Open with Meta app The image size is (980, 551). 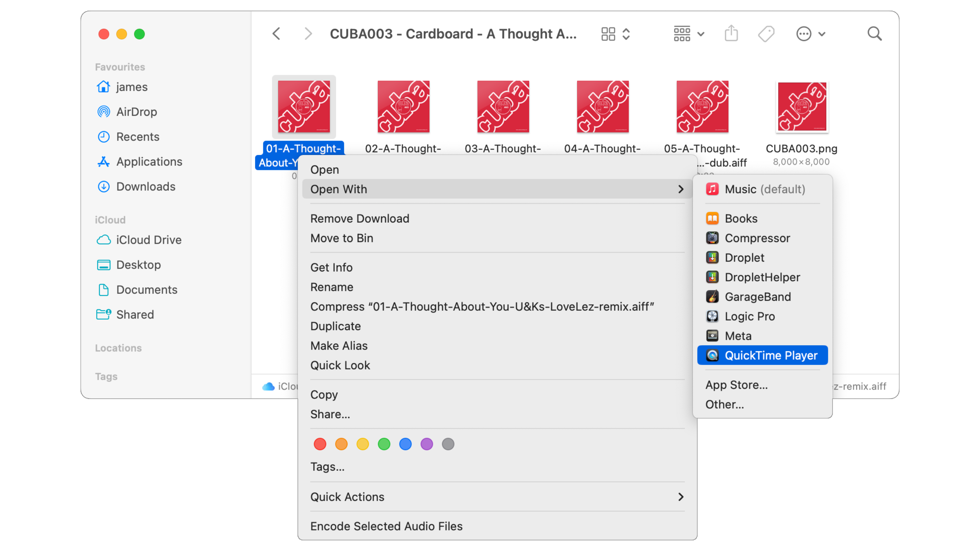(762, 336)
